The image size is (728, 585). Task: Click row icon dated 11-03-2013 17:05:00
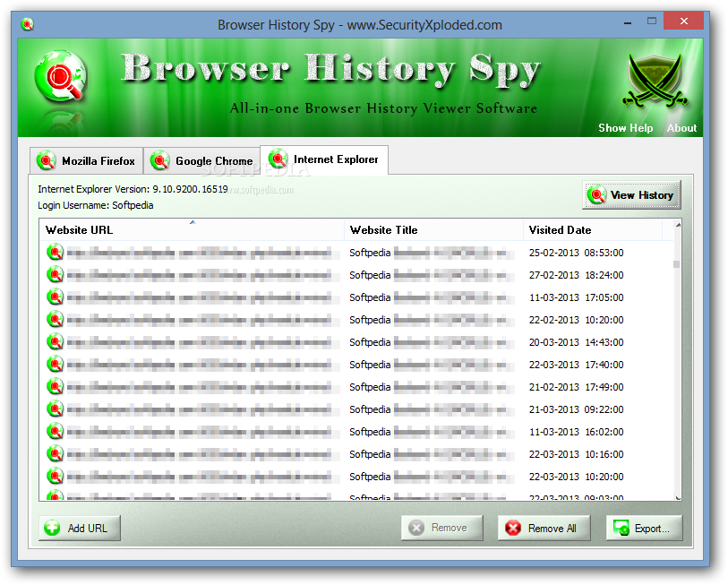[56, 297]
